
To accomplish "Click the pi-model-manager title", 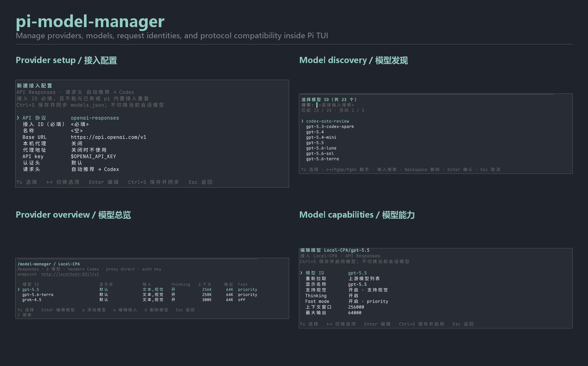I will tap(90, 22).
